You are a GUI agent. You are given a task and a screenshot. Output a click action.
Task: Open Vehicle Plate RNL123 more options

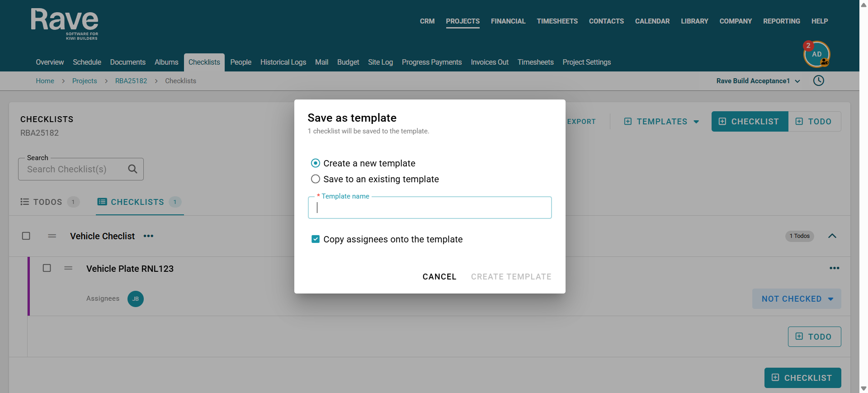pyautogui.click(x=834, y=268)
